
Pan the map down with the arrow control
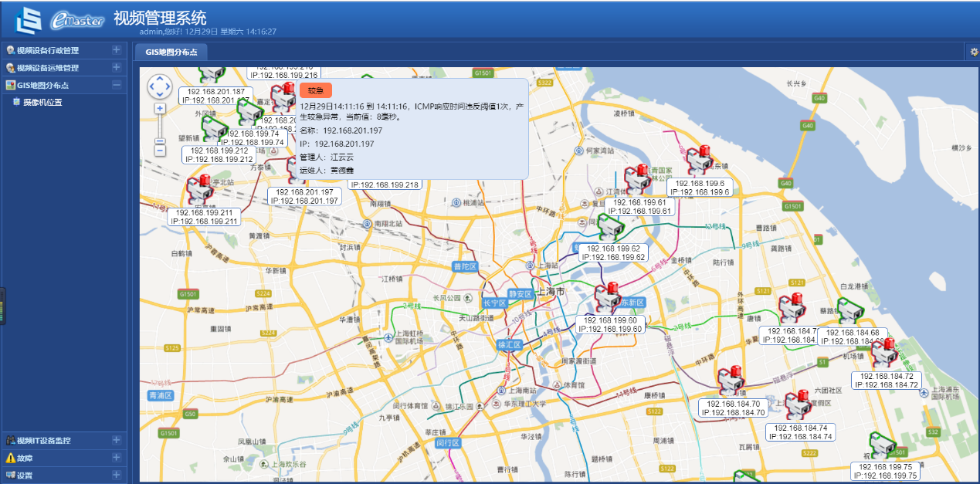coord(160,93)
